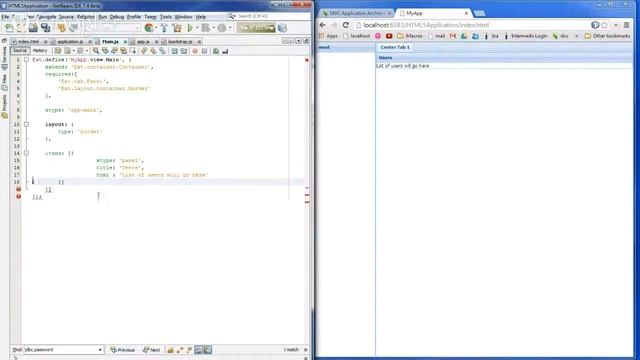
Task: Open the Other bookmarks folder
Action: (x=607, y=36)
